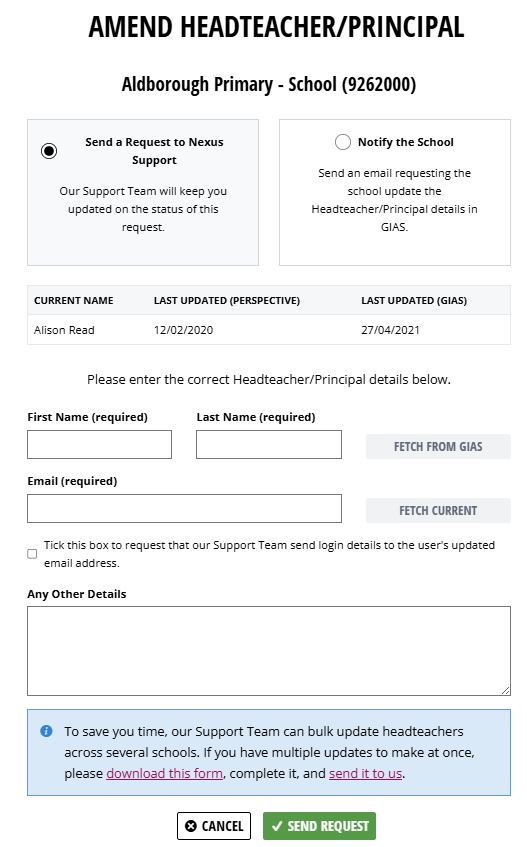
Task: Click the Last Name input field
Action: [269, 445]
